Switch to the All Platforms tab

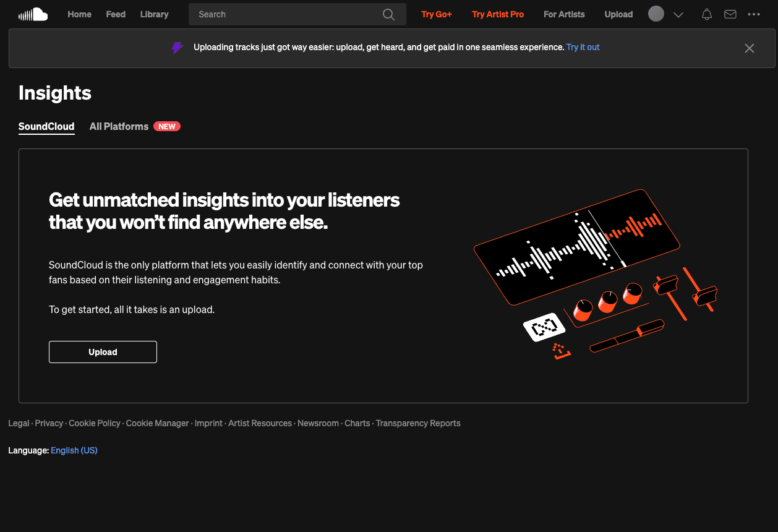point(119,126)
